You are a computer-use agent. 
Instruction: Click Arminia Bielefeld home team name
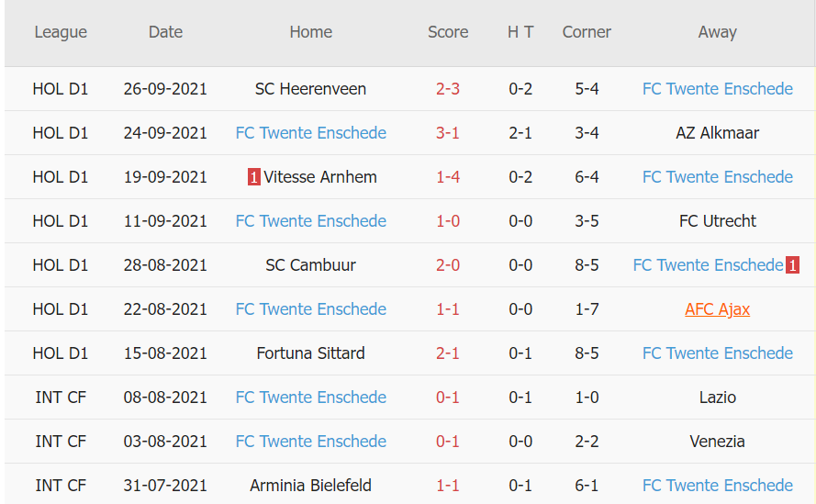(x=310, y=486)
